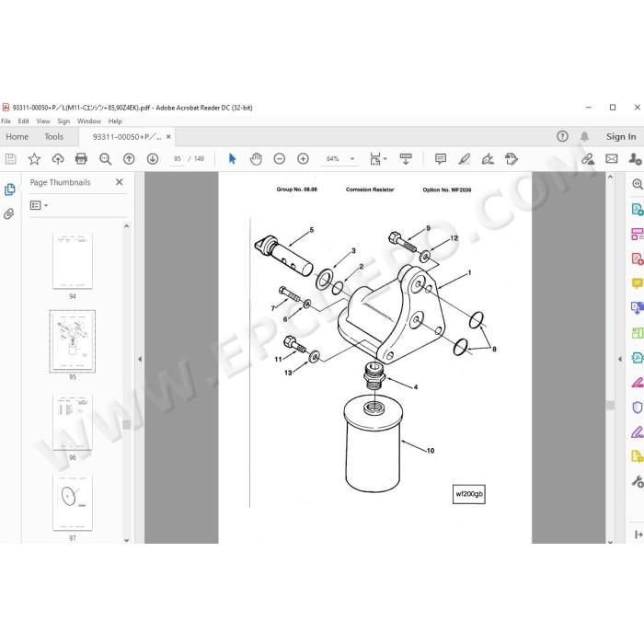Open the Window menu
The height and width of the screenshot is (644, 644).
pyautogui.click(x=88, y=121)
